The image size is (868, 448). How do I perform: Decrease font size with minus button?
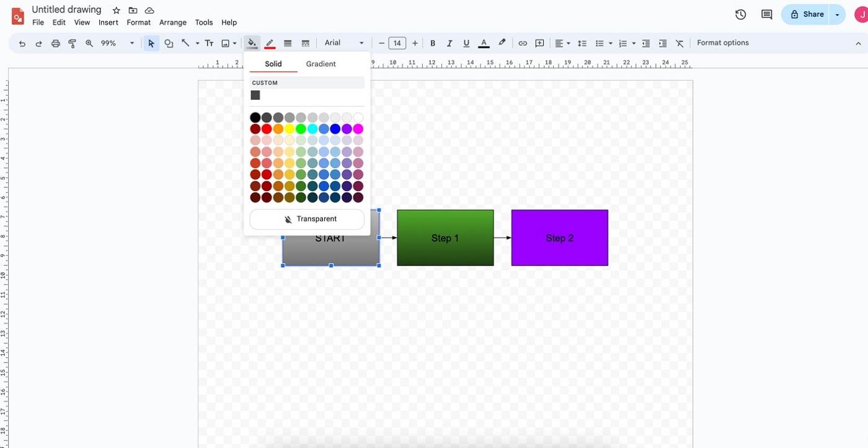(381, 43)
